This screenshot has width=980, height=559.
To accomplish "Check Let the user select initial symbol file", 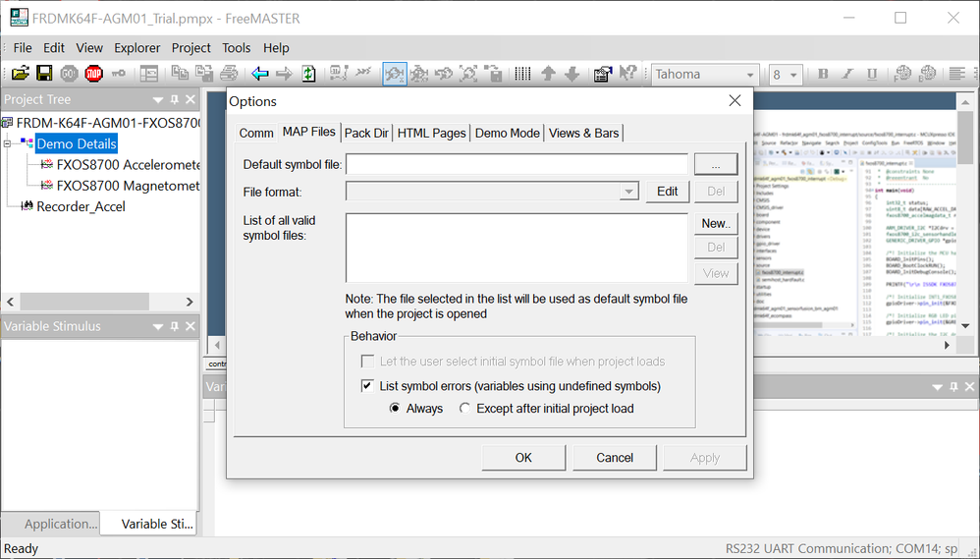I will (367, 362).
